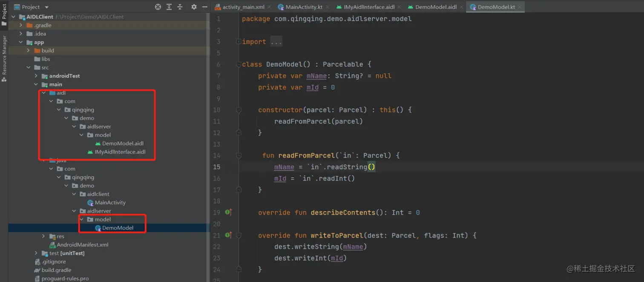Click "describeContents" on code line 19
This screenshot has height=282, width=644.
pyautogui.click(x=343, y=212)
